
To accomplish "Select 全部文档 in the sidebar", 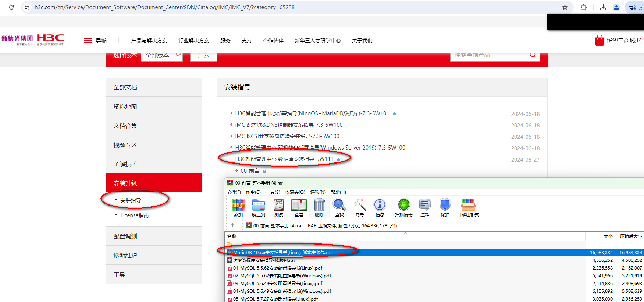I will pos(154,87).
